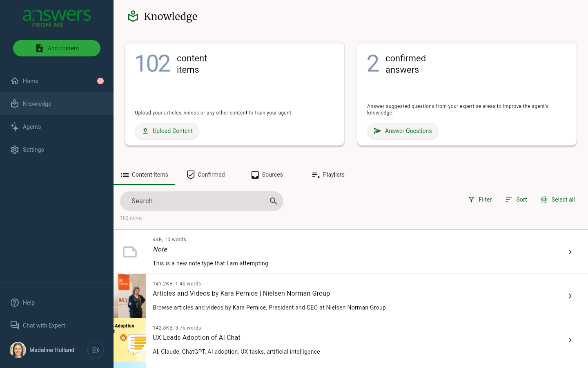
Task: Open the Kara Pernice article thumbnail
Action: click(130, 296)
